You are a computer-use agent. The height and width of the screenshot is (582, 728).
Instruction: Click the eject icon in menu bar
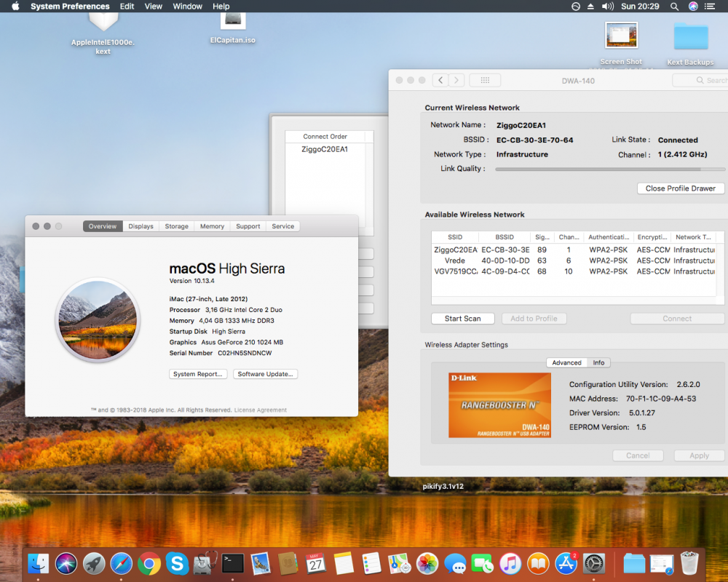pyautogui.click(x=590, y=6)
